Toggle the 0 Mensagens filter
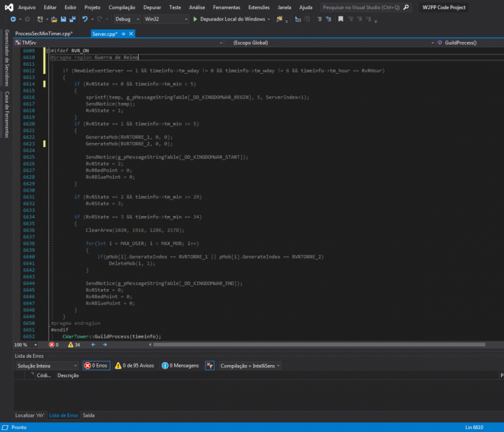 [x=180, y=366]
